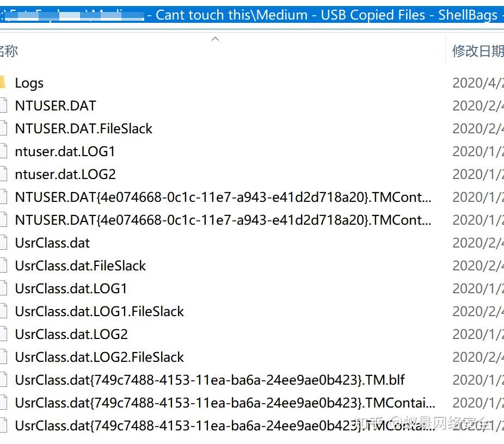Click the file icon beside UsrClass.dat.FileSlack
This screenshot has width=504, height=444.
(x=3, y=266)
